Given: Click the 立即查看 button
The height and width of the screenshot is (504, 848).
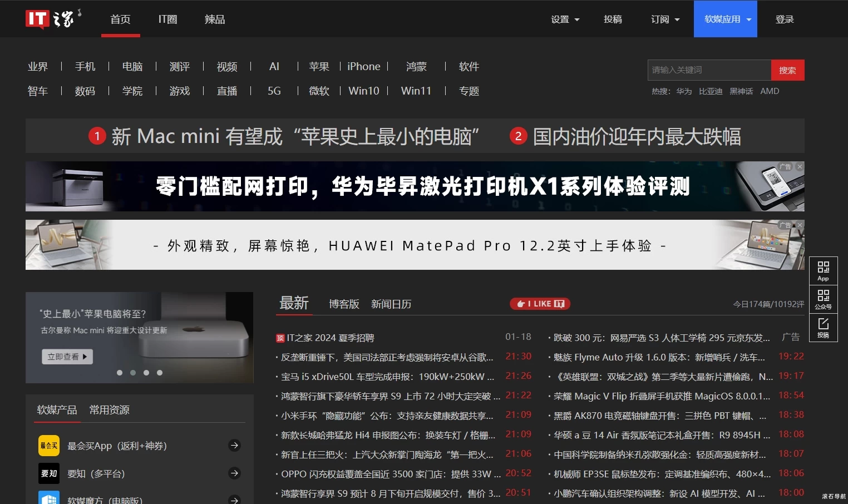Looking at the screenshot, I should tap(67, 357).
